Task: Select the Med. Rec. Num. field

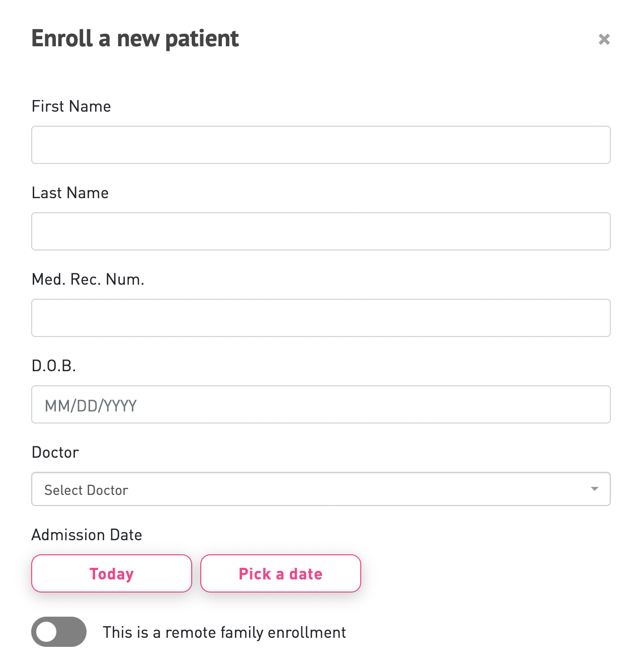Action: pyautogui.click(x=321, y=318)
